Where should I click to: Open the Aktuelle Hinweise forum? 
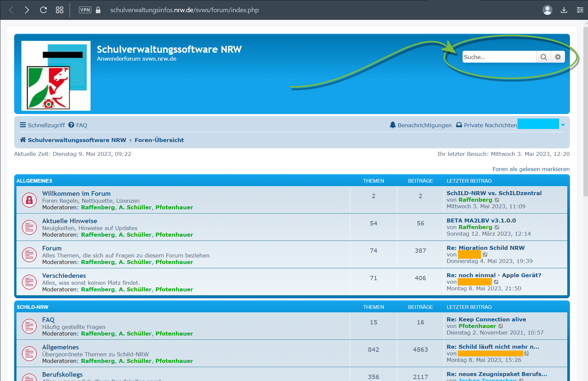coord(69,221)
